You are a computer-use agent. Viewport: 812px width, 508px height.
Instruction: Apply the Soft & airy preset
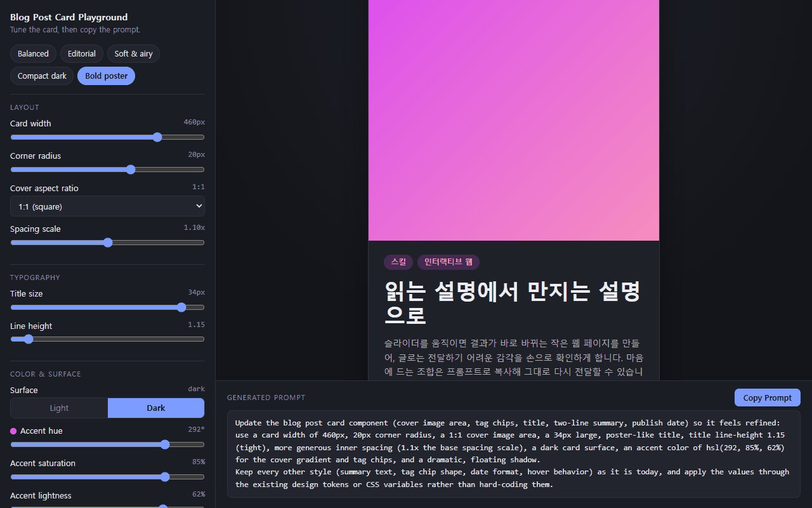click(x=133, y=54)
